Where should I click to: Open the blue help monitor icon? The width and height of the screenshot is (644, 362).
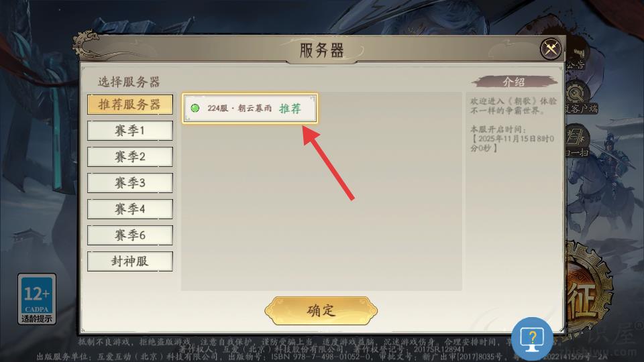click(x=532, y=339)
